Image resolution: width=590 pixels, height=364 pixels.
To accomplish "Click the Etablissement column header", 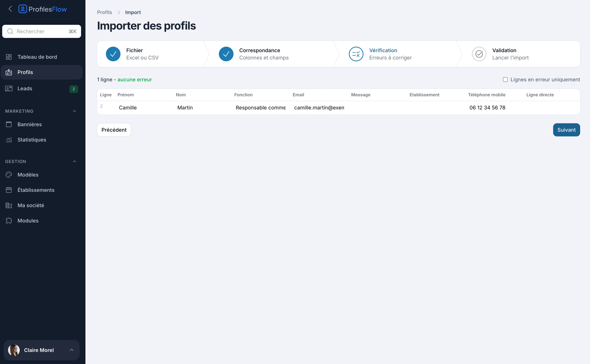I will tap(424, 95).
